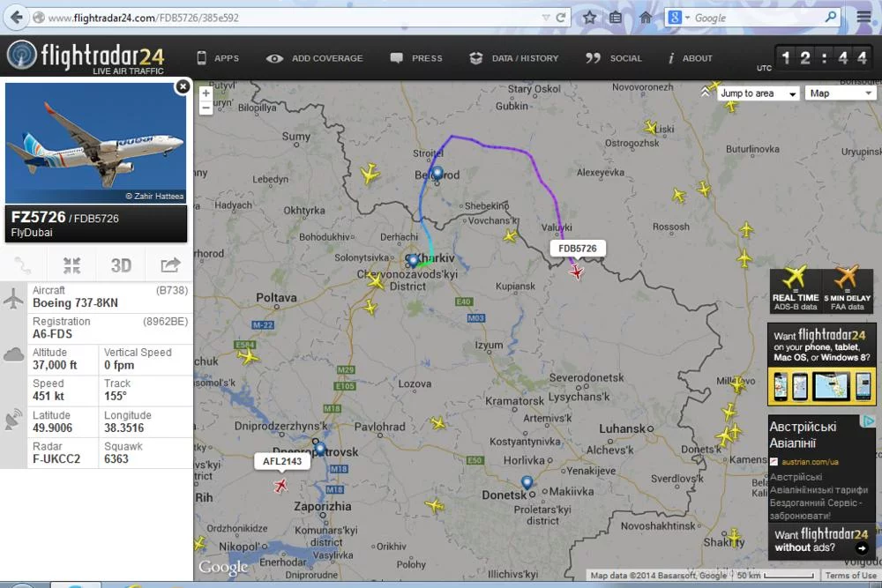Open the Map type dropdown
882x588 pixels.
tap(841, 93)
